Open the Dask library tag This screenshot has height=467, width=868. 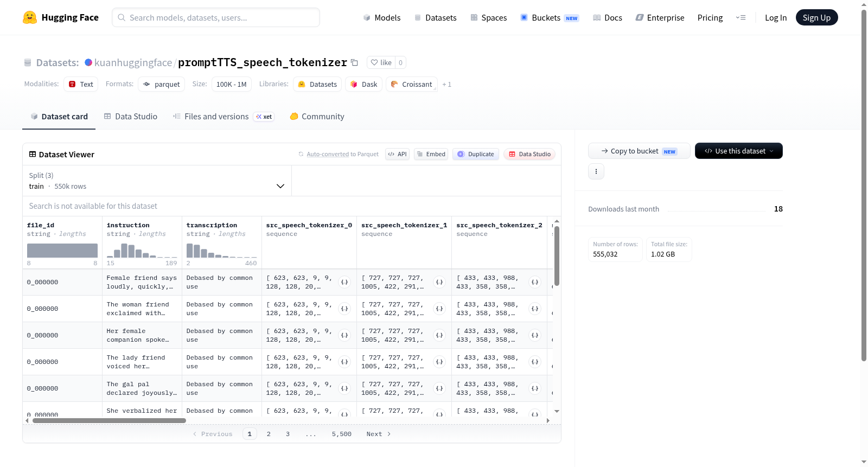(363, 84)
